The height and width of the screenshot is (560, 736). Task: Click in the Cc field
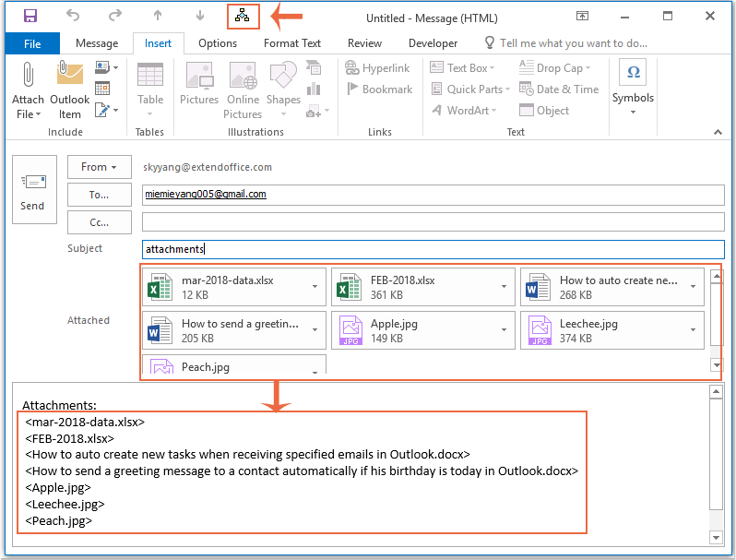pyautogui.click(x=433, y=222)
